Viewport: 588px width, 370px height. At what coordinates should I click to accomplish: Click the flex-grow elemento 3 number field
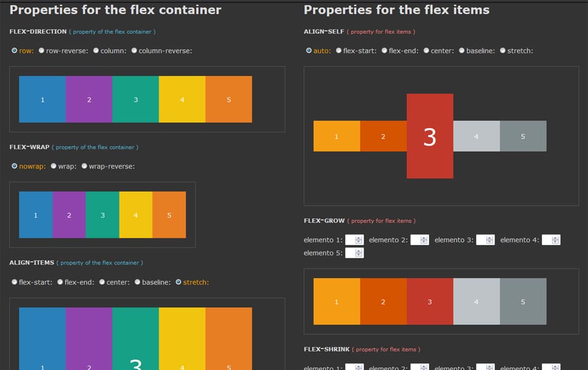(485, 240)
